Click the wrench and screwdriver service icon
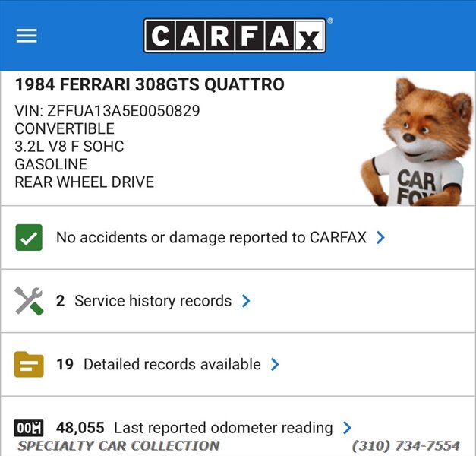Image resolution: width=476 pixels, height=456 pixels. (x=29, y=301)
